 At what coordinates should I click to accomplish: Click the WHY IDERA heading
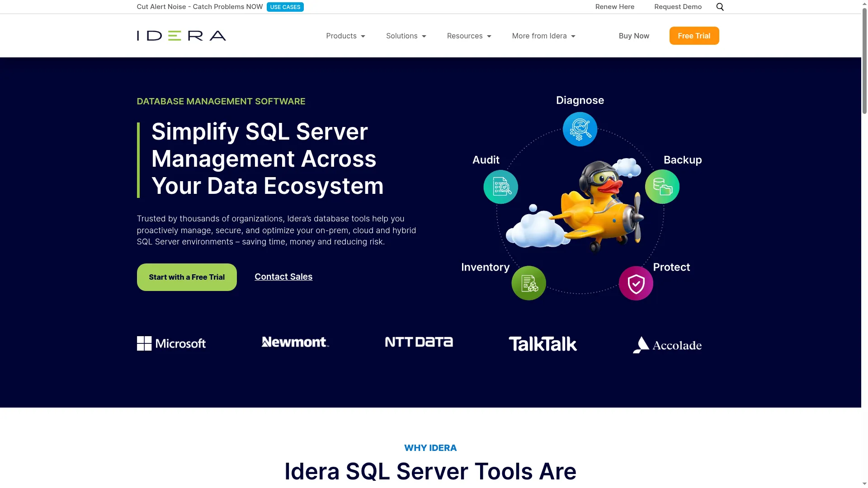(x=430, y=448)
